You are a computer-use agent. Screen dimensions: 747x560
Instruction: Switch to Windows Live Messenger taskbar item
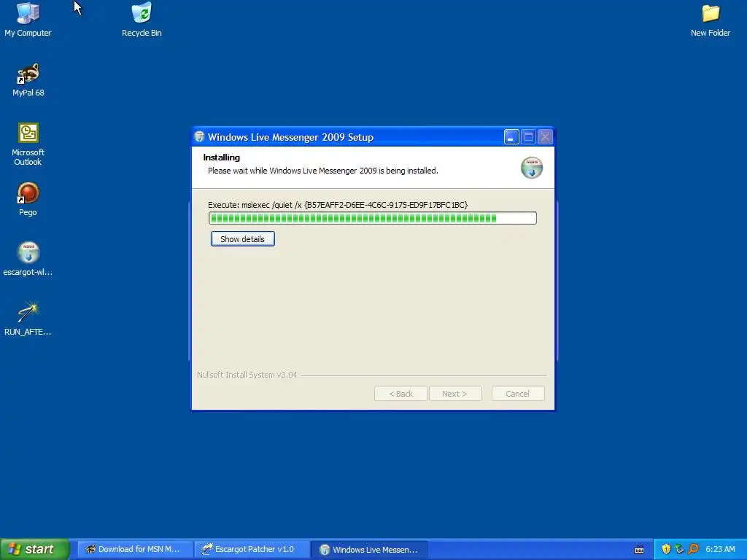(x=369, y=549)
